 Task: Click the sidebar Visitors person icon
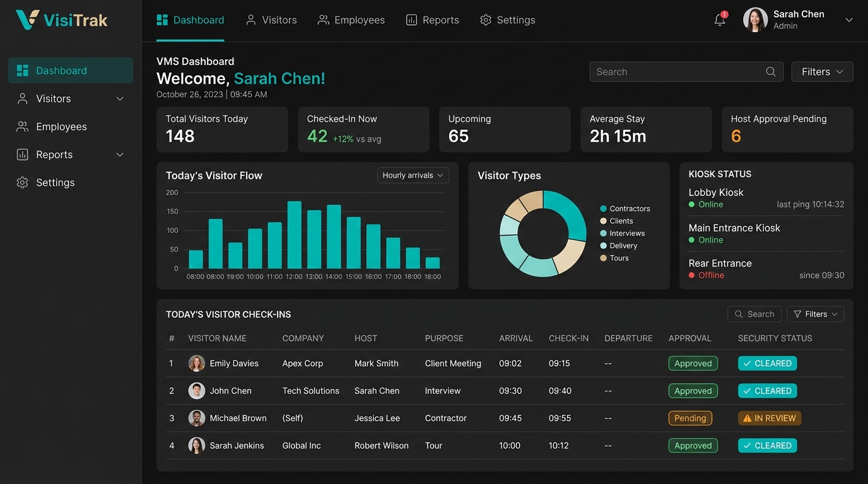[23, 98]
